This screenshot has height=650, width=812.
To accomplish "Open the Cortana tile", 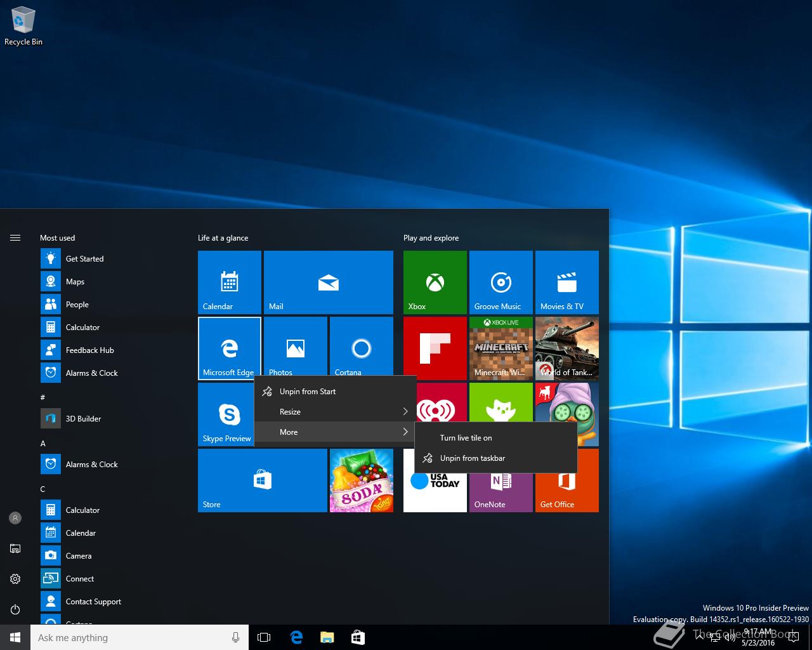I will (362, 347).
